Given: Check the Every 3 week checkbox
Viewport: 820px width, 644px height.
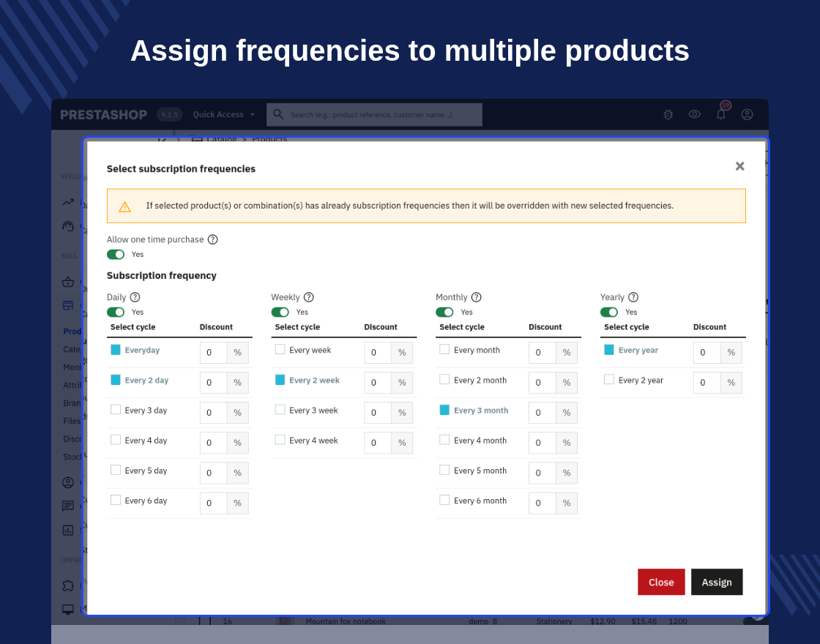Looking at the screenshot, I should pyautogui.click(x=280, y=410).
